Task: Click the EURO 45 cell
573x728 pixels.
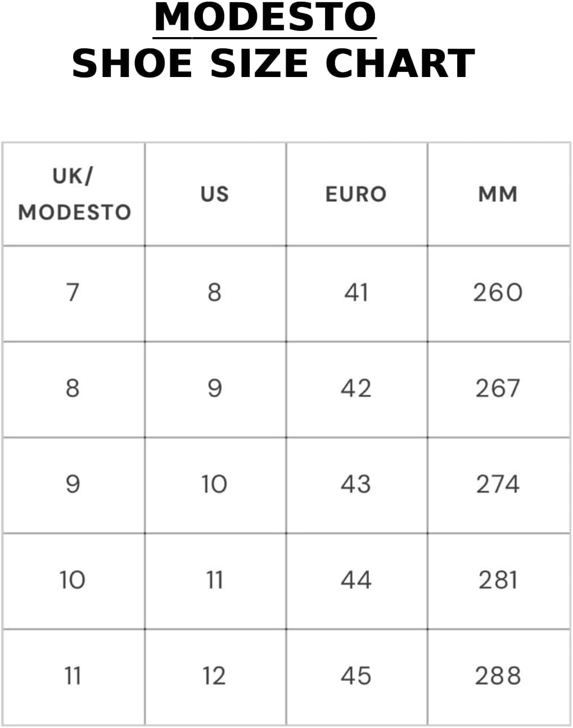Action: tap(356, 676)
